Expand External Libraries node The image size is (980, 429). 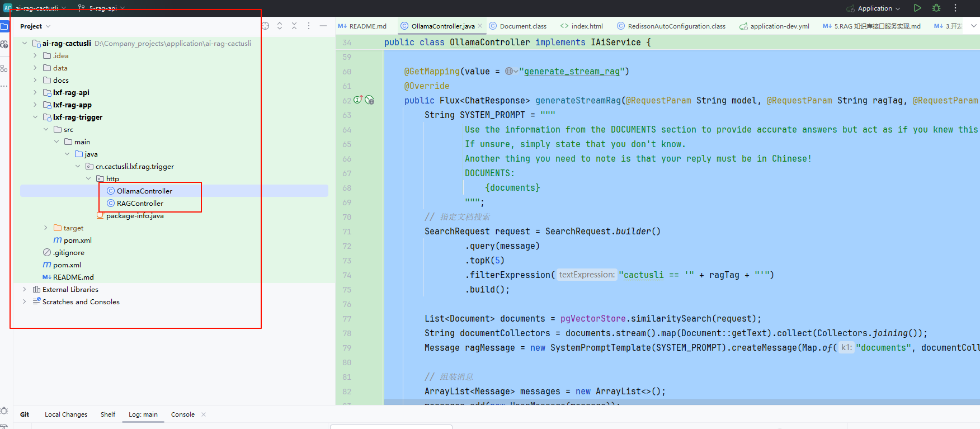25,289
